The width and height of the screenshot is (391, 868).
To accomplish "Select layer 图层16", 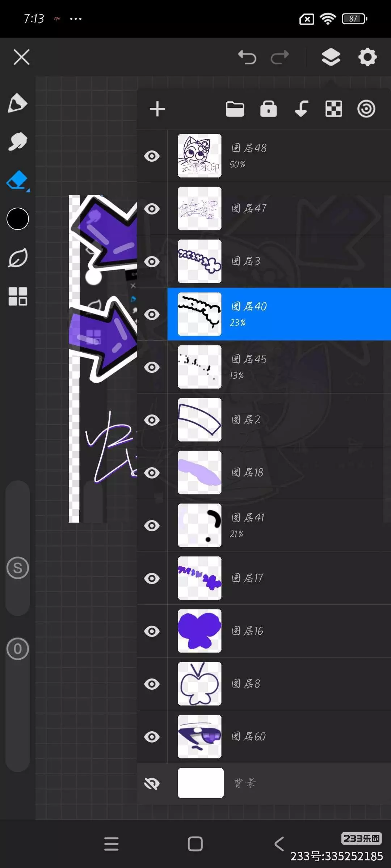I will [x=279, y=631].
